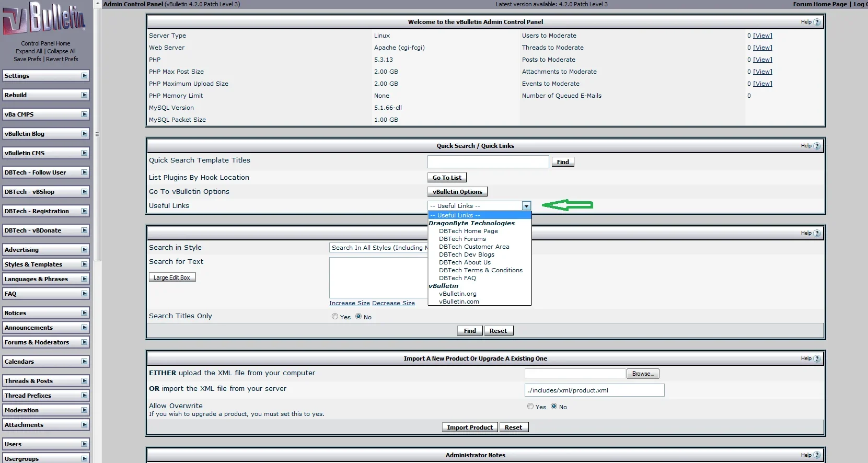Choose DBTech Forums from list
Screen dimensions: 868x463
(462, 239)
